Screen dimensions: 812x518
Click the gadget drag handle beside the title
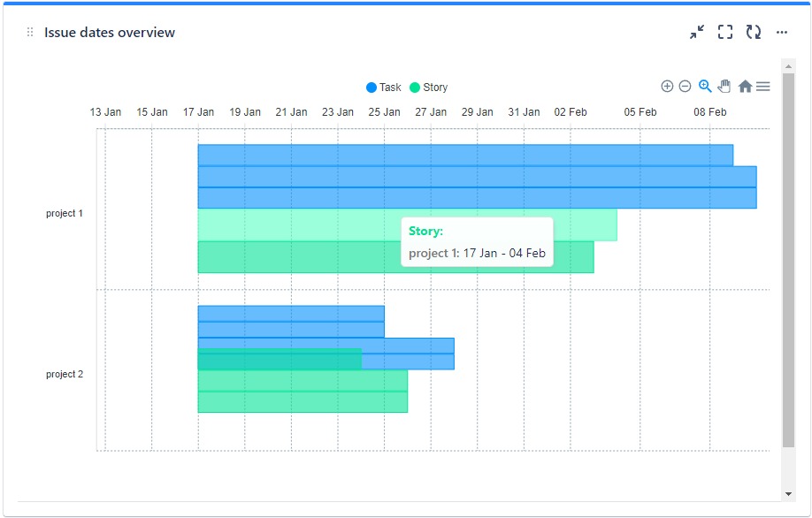click(x=30, y=33)
